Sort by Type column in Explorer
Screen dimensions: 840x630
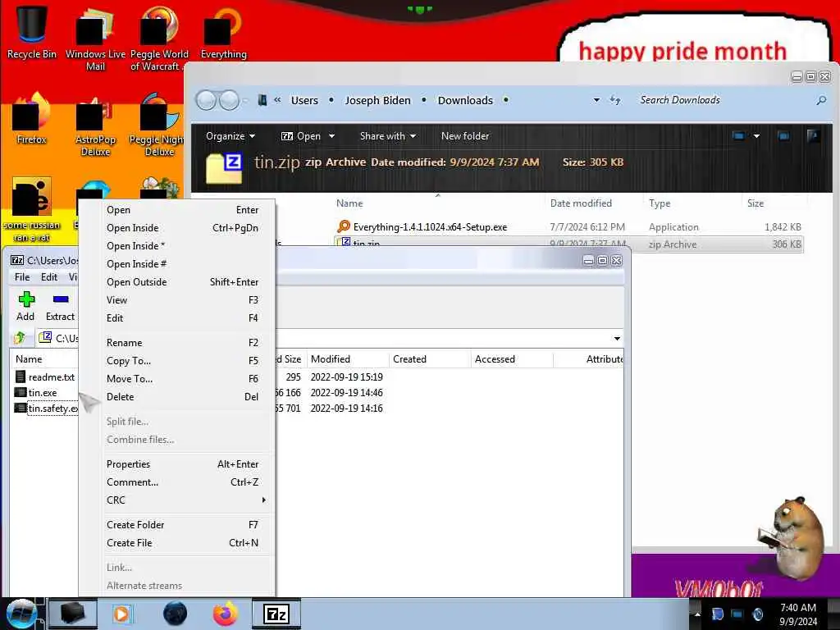(693, 203)
